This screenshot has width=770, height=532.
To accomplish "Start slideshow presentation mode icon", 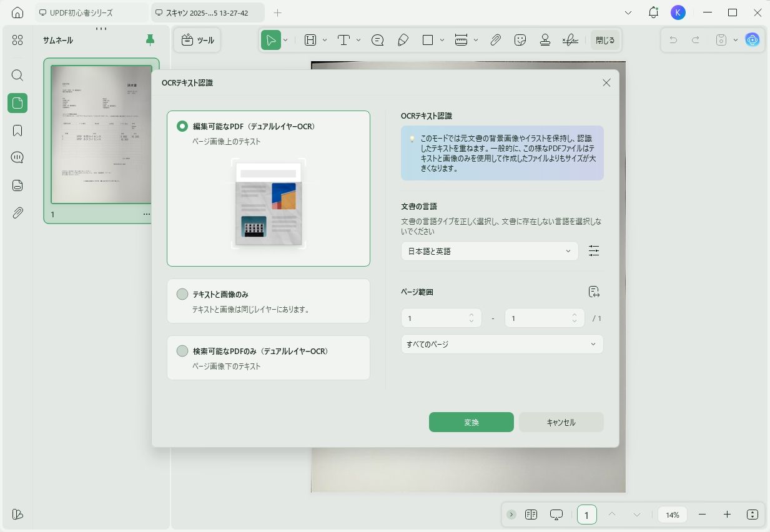I will 556,515.
